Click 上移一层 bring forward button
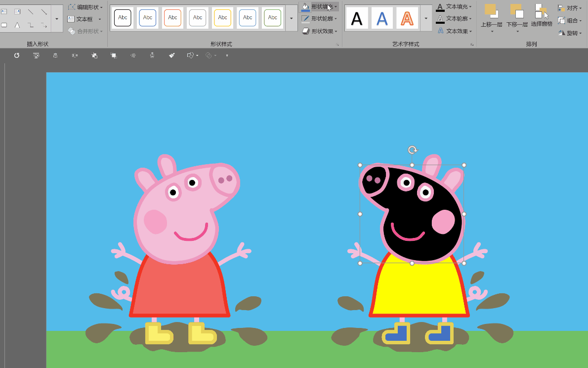The image size is (588, 368). point(492,18)
